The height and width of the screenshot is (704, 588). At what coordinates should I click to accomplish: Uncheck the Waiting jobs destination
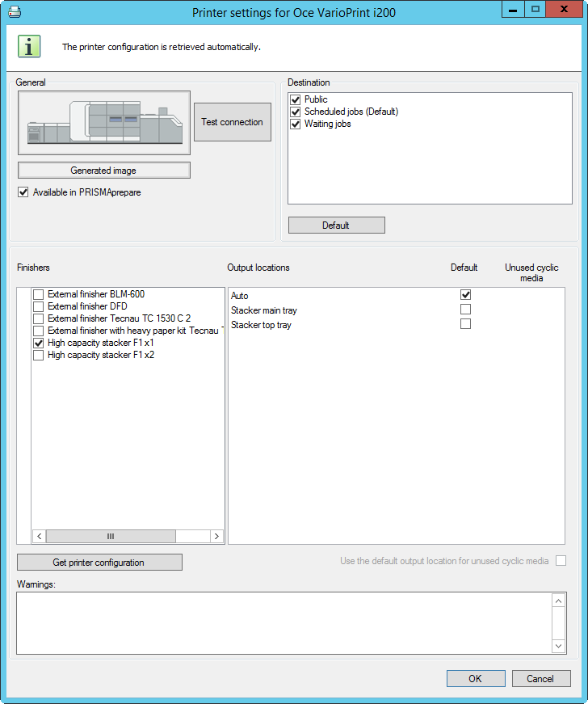295,124
